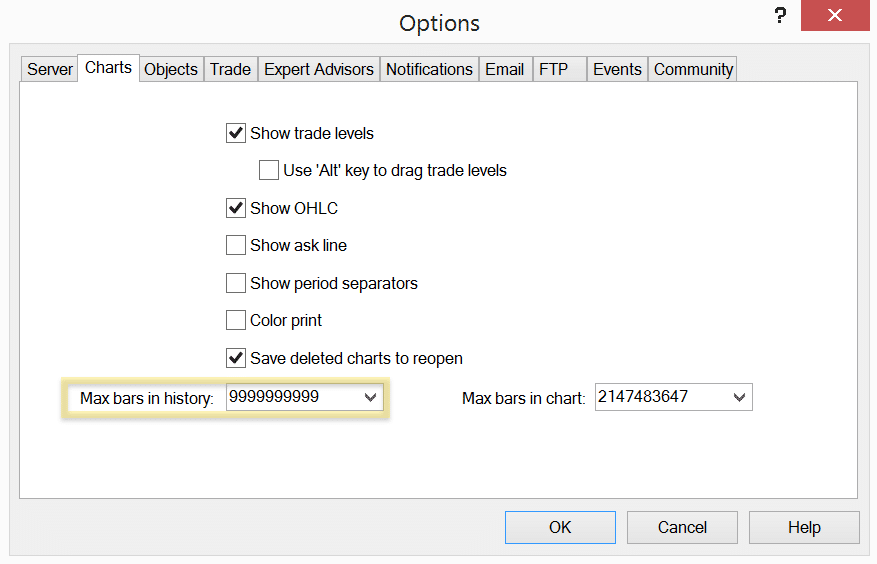877x564 pixels.
Task: Open the Objects tab
Action: [171, 69]
